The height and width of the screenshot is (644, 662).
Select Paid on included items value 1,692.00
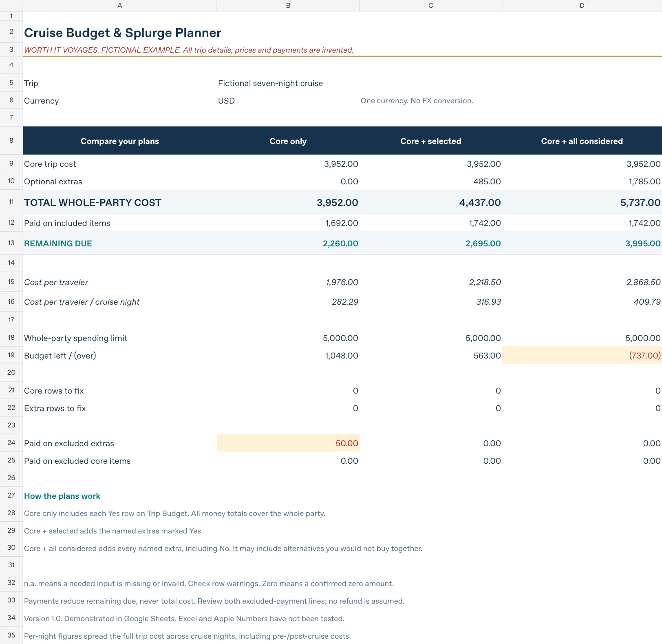pyautogui.click(x=288, y=223)
